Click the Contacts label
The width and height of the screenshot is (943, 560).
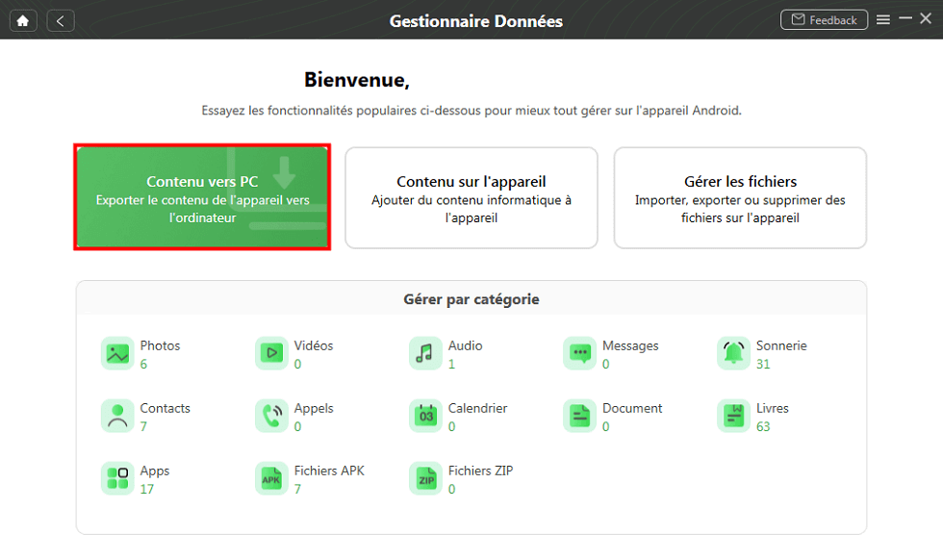click(165, 408)
